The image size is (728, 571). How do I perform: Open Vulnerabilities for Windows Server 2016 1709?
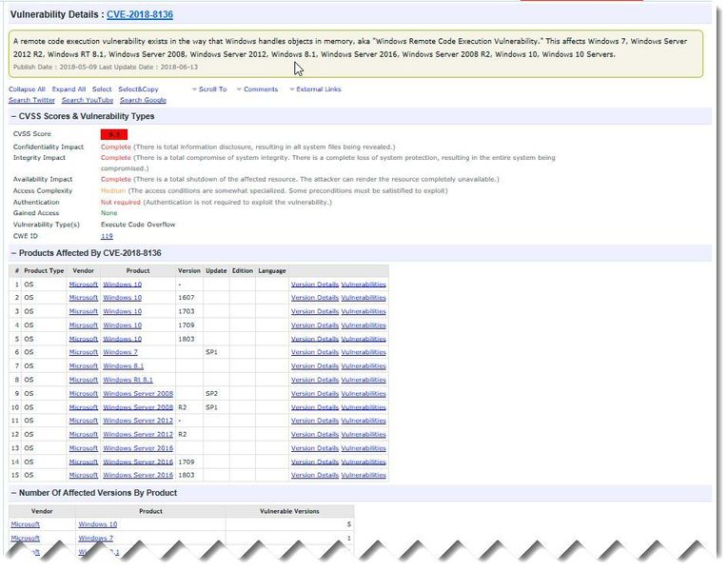coord(364,463)
